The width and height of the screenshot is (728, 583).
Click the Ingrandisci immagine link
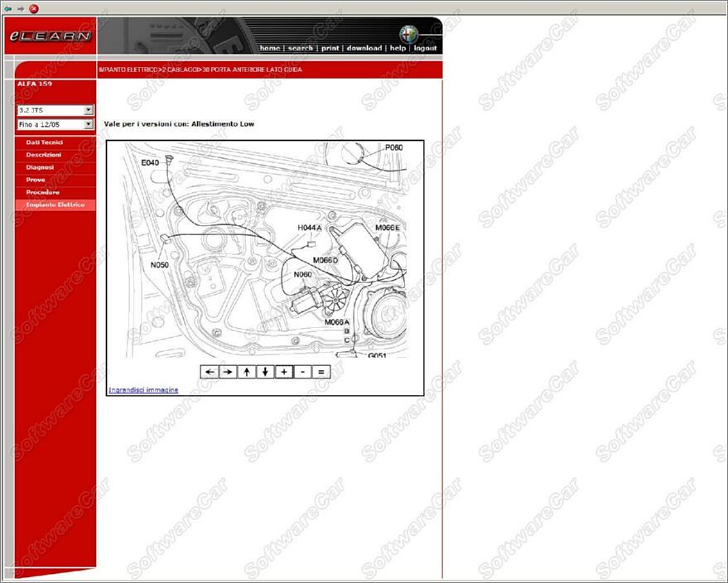143,390
